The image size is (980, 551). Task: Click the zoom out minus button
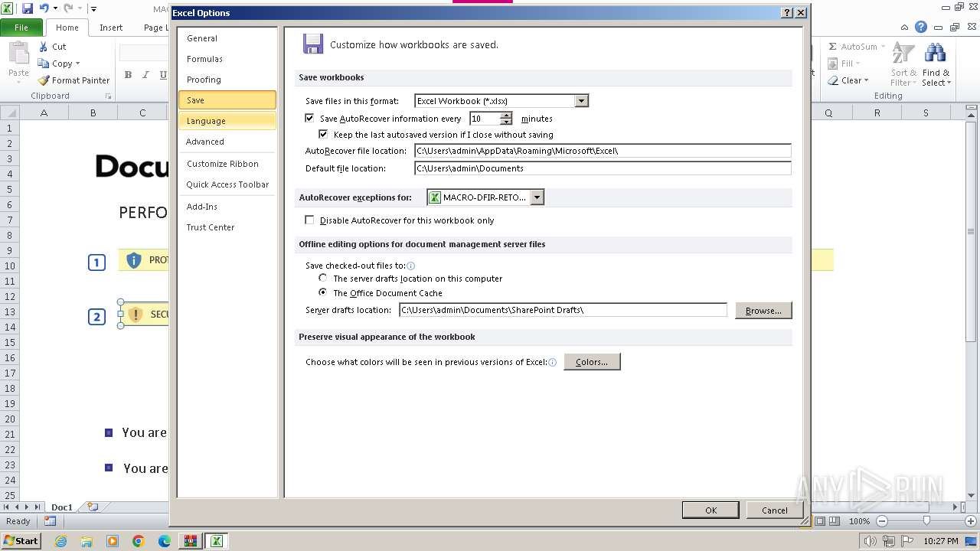pyautogui.click(x=881, y=521)
